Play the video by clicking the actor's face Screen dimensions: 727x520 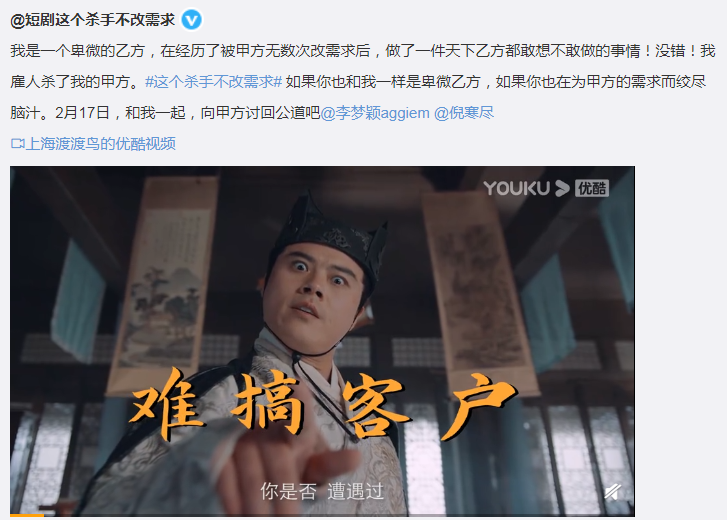[x=320, y=287]
